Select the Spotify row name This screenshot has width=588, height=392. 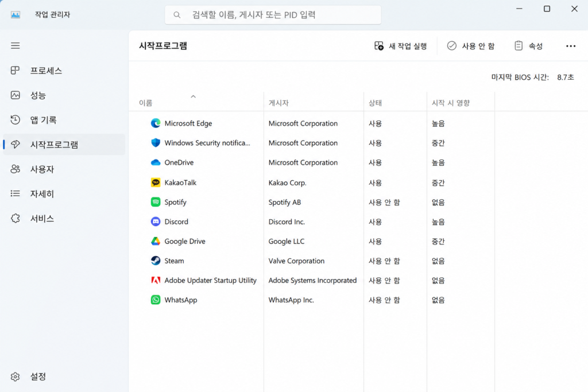(176, 203)
